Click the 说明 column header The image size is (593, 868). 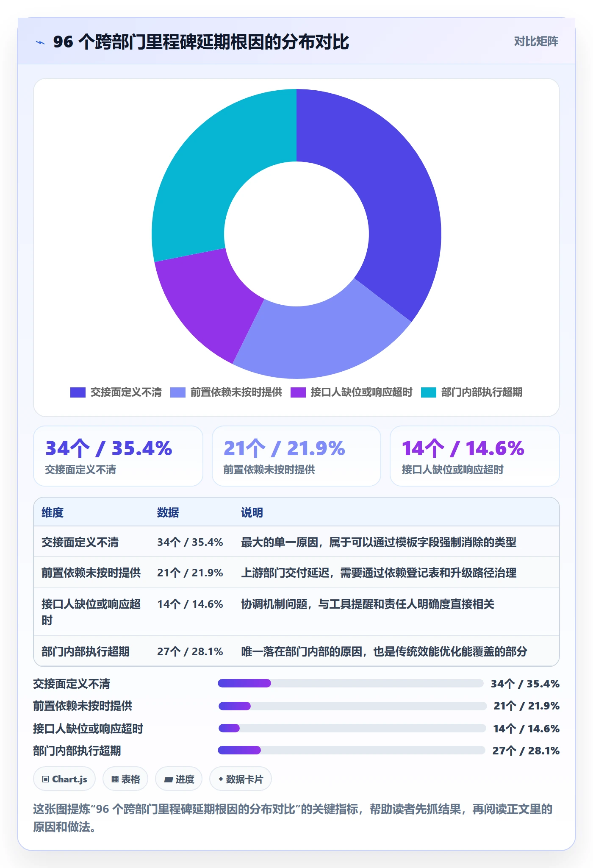[x=252, y=513]
